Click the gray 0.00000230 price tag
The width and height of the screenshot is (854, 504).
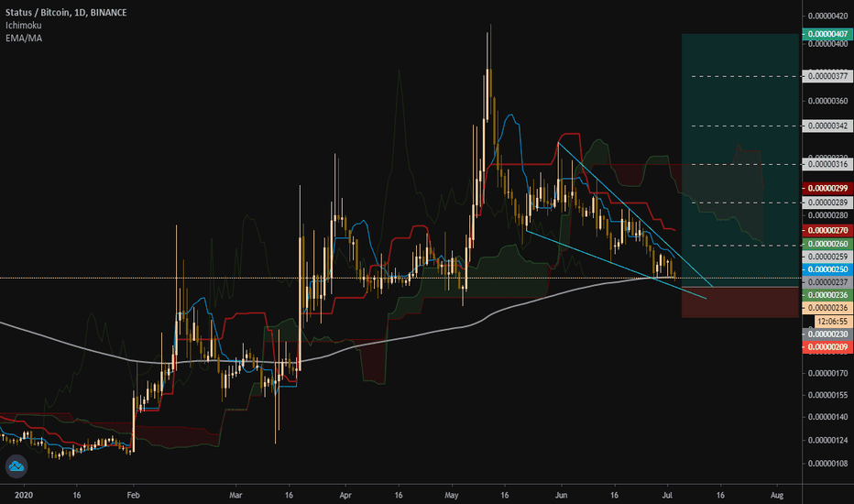point(827,334)
